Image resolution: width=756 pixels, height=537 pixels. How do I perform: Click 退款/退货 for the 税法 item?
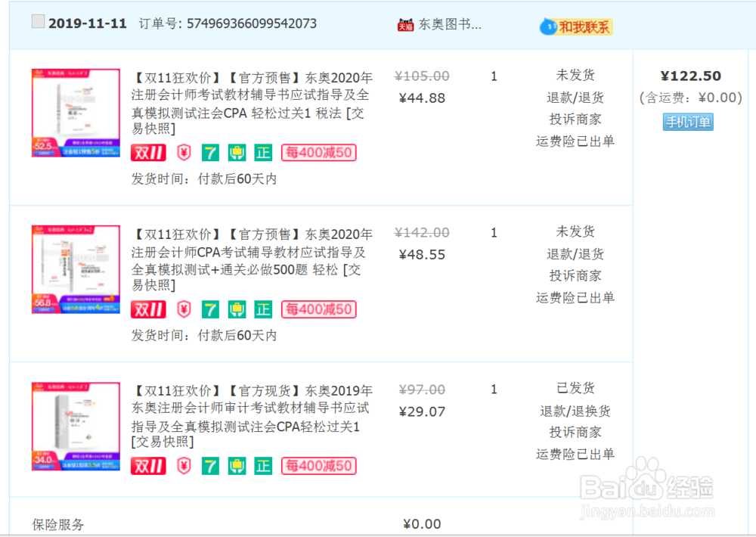tap(575, 98)
